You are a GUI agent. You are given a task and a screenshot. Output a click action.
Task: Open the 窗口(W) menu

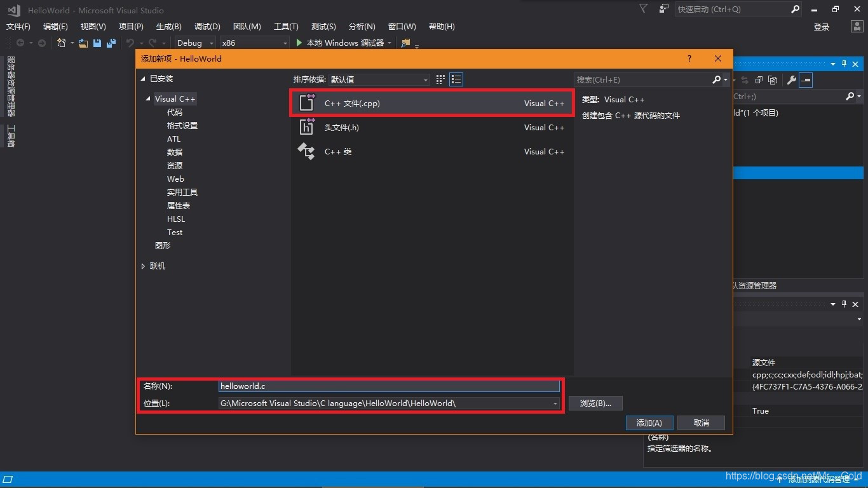[402, 26]
